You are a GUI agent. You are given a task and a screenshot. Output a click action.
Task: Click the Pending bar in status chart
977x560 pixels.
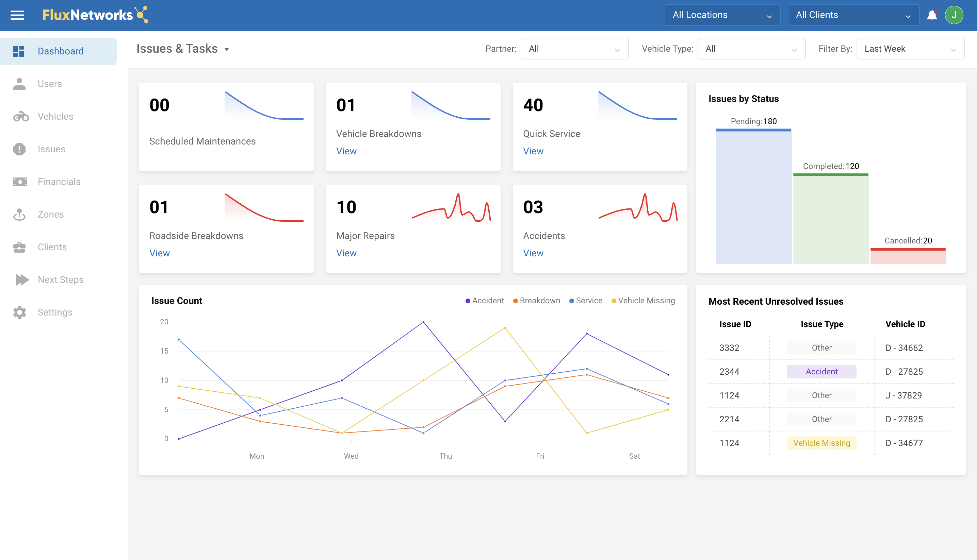[753, 196]
